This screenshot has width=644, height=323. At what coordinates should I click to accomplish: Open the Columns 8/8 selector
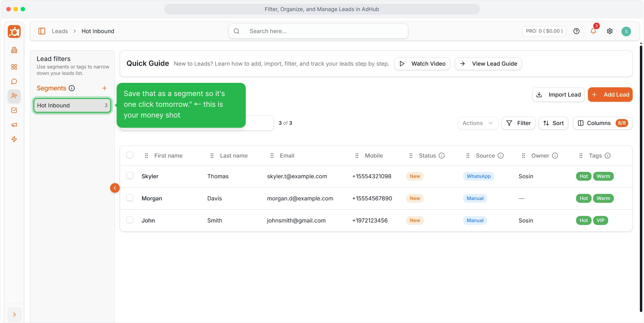(602, 123)
